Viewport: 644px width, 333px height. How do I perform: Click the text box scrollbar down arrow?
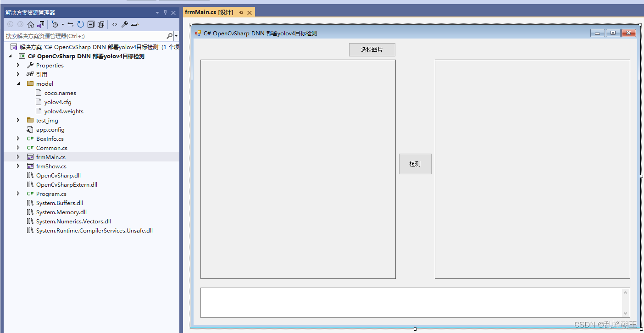click(626, 313)
